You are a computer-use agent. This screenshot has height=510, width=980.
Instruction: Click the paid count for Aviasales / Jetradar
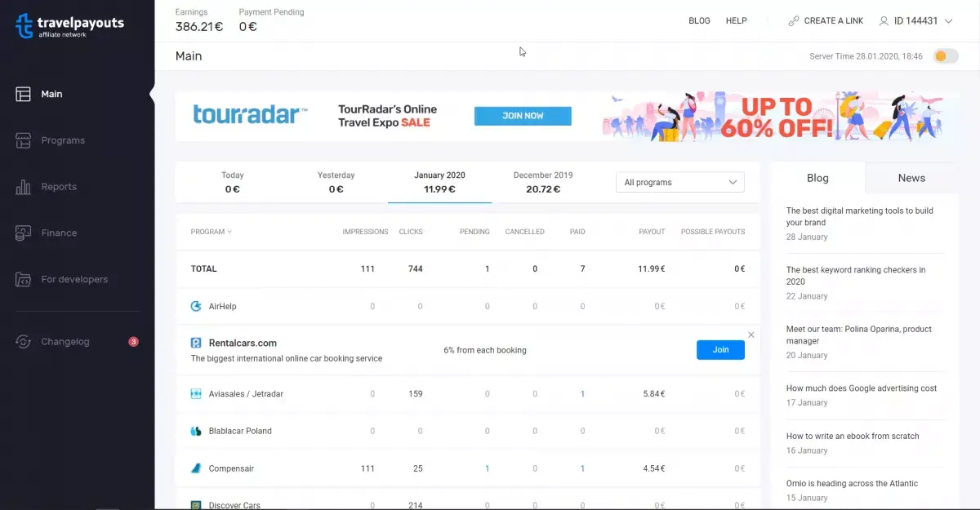coord(582,394)
